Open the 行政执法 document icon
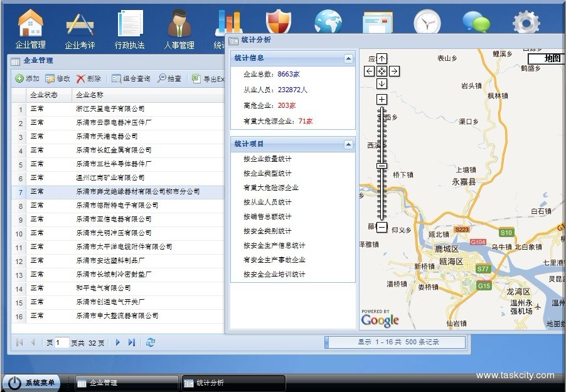The image size is (566, 392). click(x=129, y=24)
